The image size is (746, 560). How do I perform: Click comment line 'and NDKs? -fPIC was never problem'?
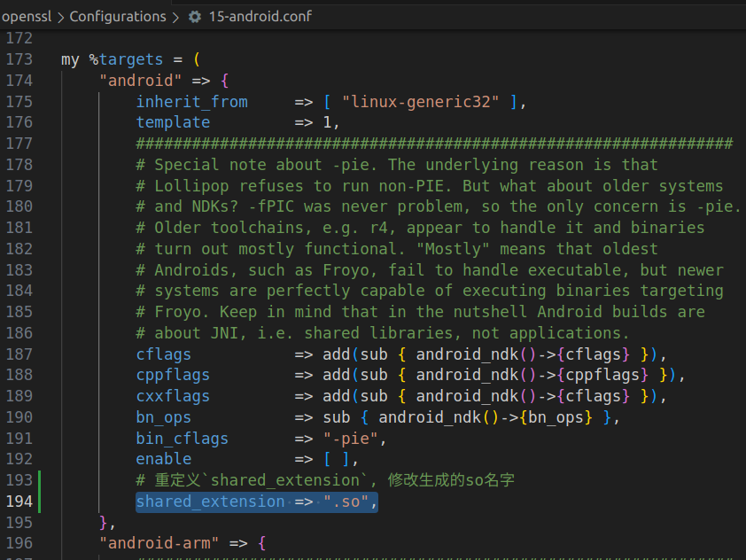[439, 206]
